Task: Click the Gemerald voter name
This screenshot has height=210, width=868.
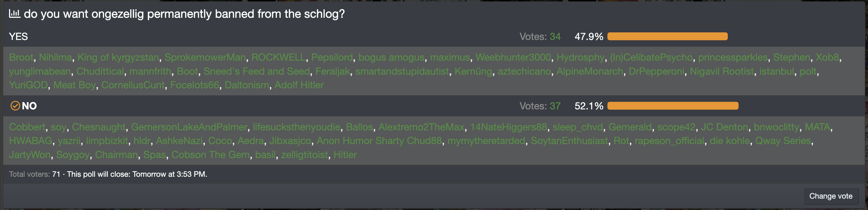Action: point(630,127)
